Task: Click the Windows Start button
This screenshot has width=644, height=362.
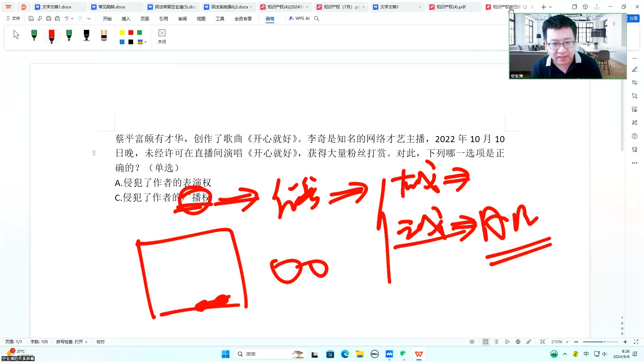Action: (x=225, y=354)
